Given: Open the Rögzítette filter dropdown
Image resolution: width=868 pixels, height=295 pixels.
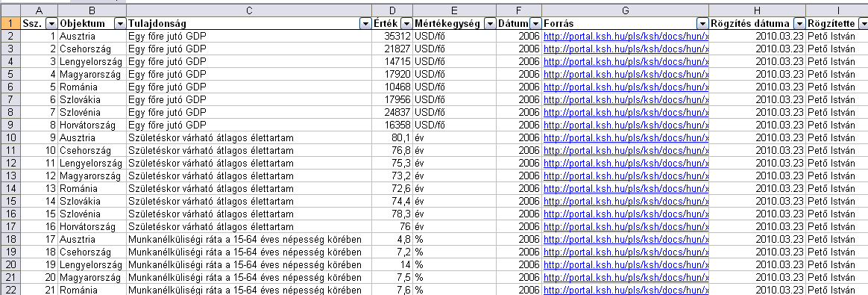Looking at the screenshot, I should click(863, 23).
